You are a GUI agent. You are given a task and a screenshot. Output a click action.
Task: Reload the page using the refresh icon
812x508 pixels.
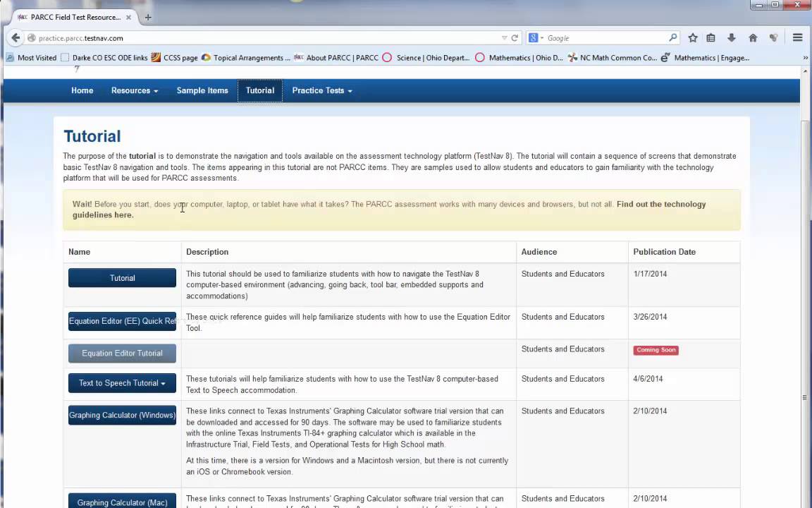tap(515, 38)
